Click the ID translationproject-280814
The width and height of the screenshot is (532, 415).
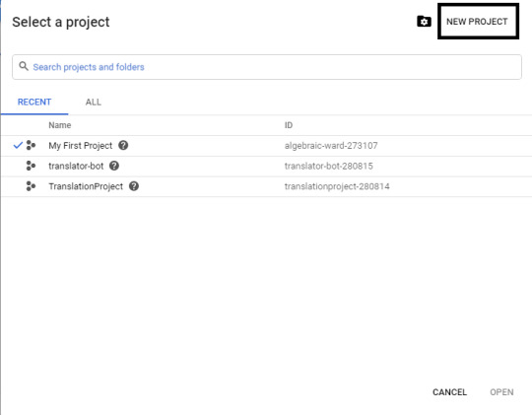[337, 186]
